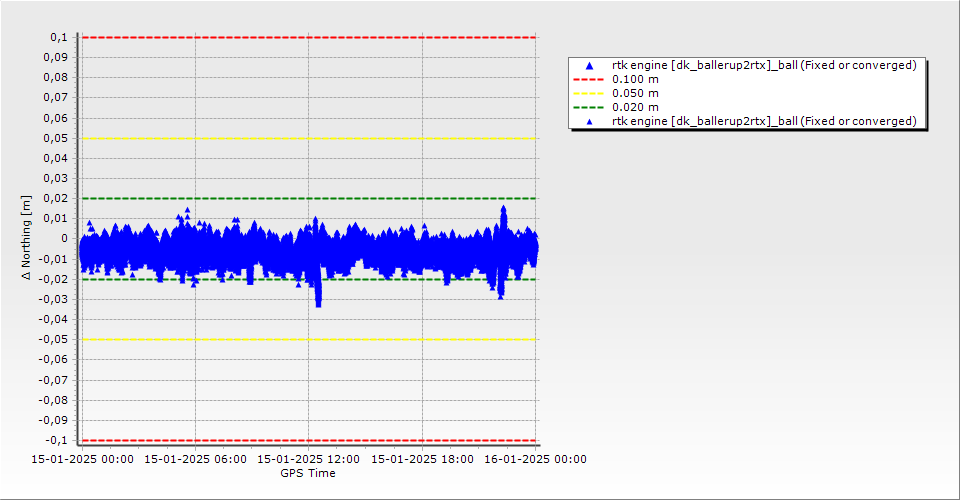
Task: Click the '0,09' y-axis tick label
Action: pos(56,58)
